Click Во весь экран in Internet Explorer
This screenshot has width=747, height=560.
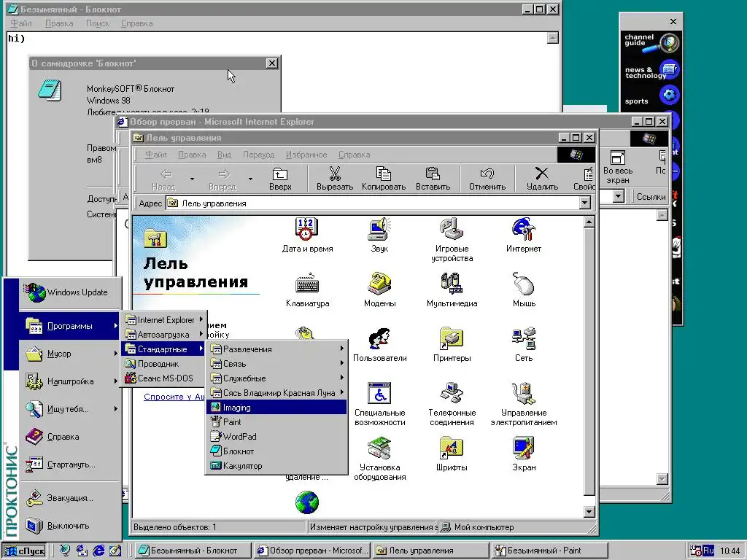[x=618, y=168]
